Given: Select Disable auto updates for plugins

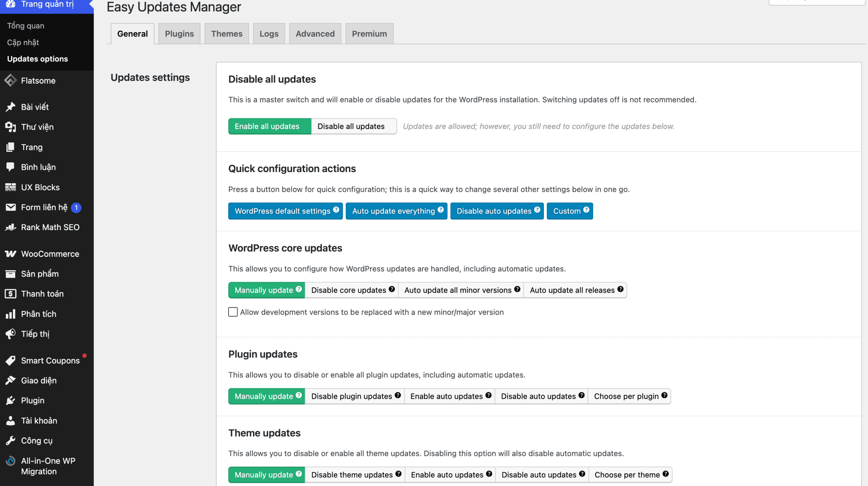Looking at the screenshot, I should coord(541,396).
